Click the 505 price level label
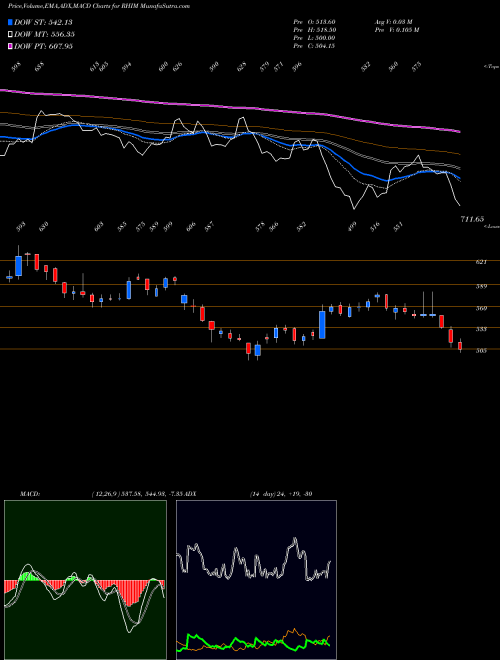 pyautogui.click(x=481, y=350)
